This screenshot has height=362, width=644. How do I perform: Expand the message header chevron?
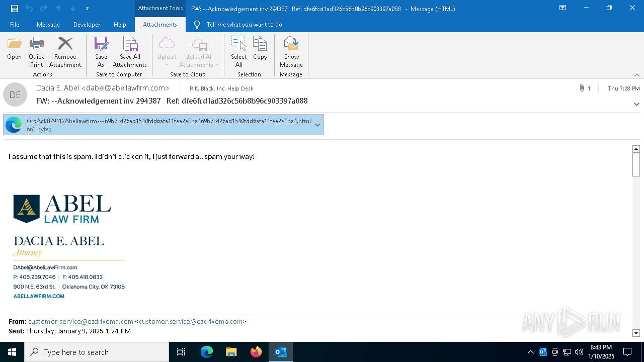coord(636,104)
